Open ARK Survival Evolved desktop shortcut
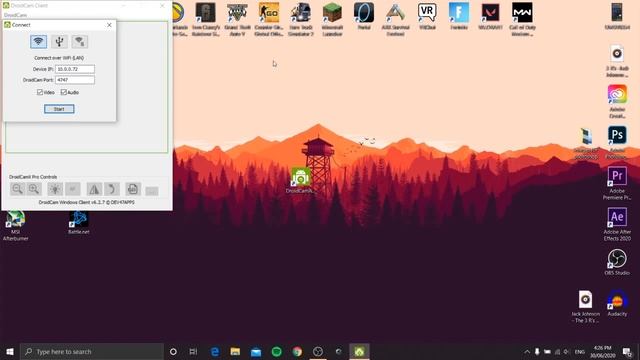The width and height of the screenshot is (640, 360). pos(395,19)
